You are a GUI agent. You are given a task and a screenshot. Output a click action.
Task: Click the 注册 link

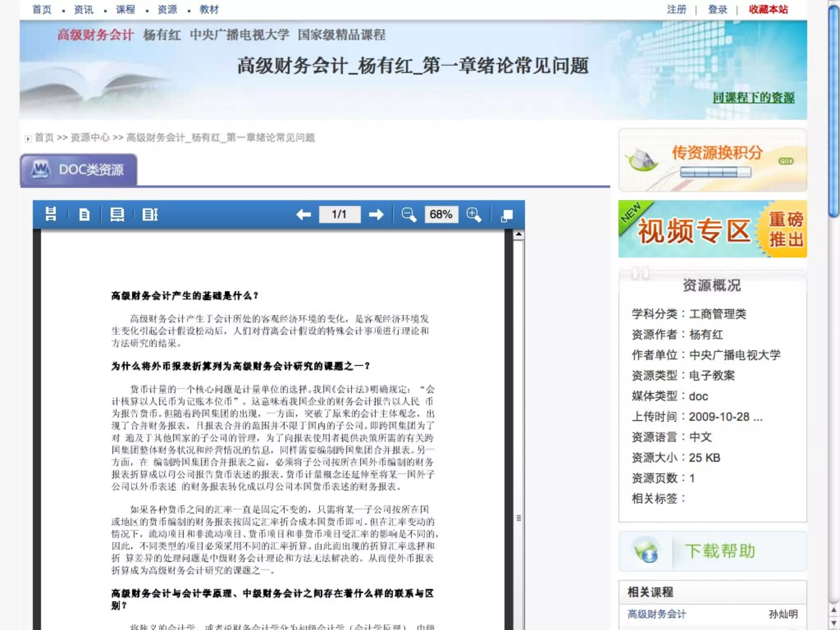pos(676,9)
